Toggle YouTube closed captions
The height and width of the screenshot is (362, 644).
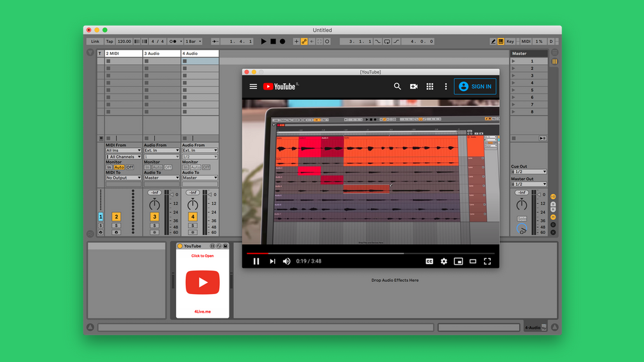[x=429, y=261]
